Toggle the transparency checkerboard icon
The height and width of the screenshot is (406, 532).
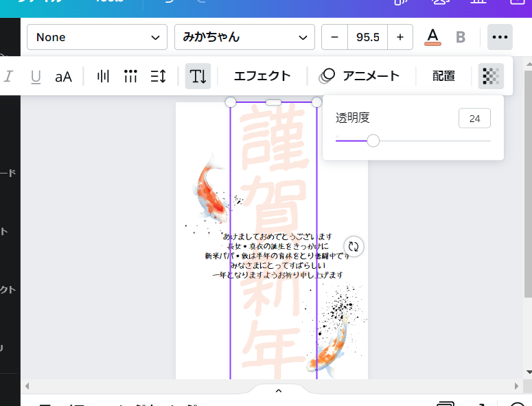tap(491, 76)
